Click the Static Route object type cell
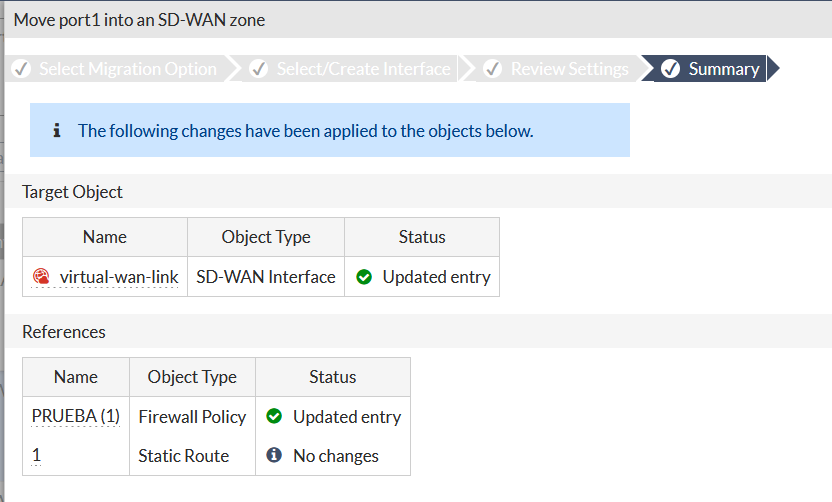 (x=183, y=456)
